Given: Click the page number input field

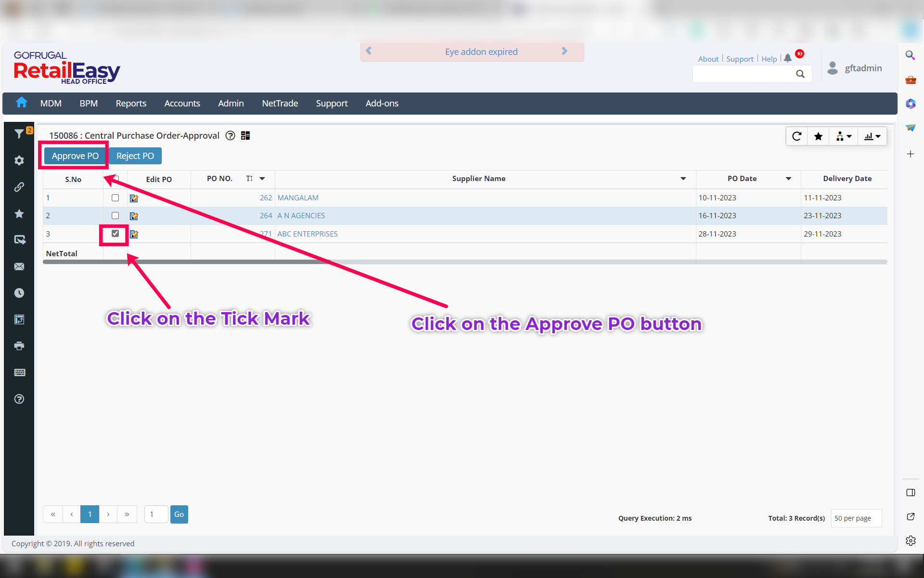Looking at the screenshot, I should click(156, 514).
